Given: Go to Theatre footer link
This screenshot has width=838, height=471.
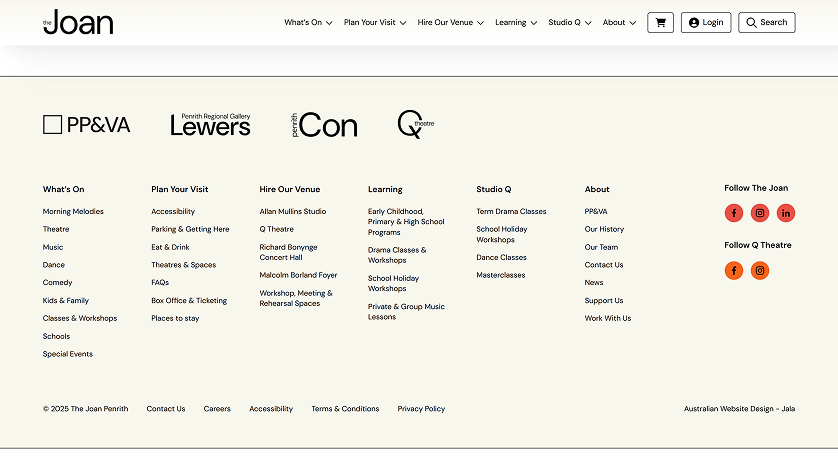Looking at the screenshot, I should tap(56, 229).
